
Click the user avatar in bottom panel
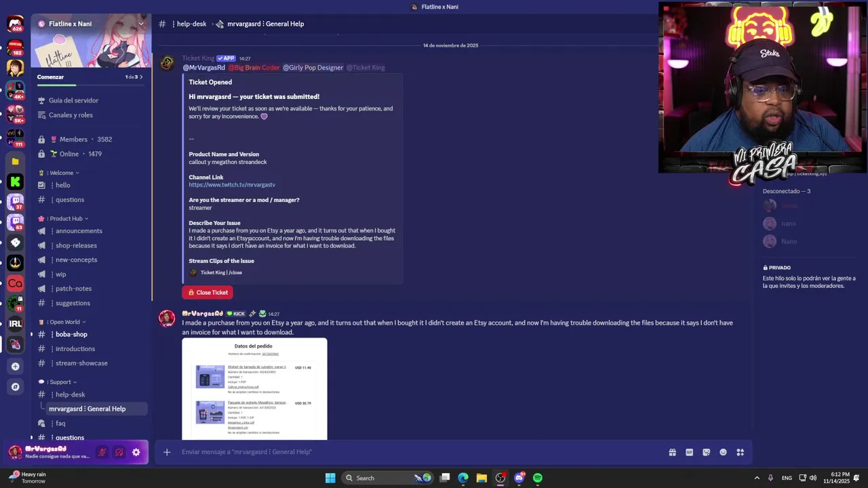pos(15,452)
